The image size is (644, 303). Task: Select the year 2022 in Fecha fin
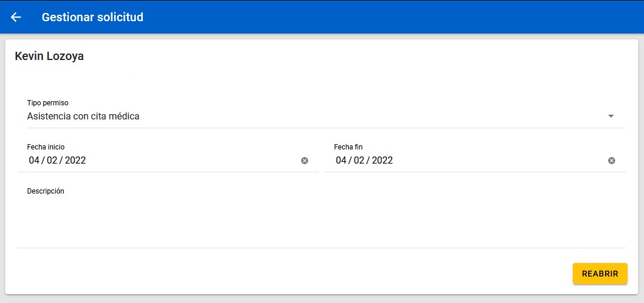click(x=382, y=161)
